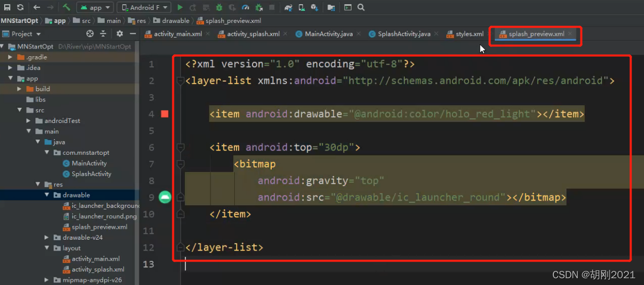
Task: Open the AVD Manager icon
Action: (x=301, y=7)
